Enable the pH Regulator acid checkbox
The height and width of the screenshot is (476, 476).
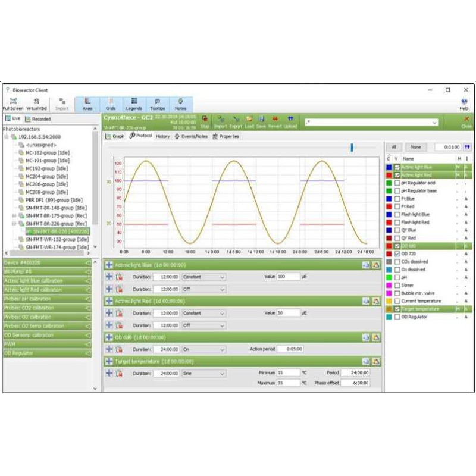[x=397, y=183]
